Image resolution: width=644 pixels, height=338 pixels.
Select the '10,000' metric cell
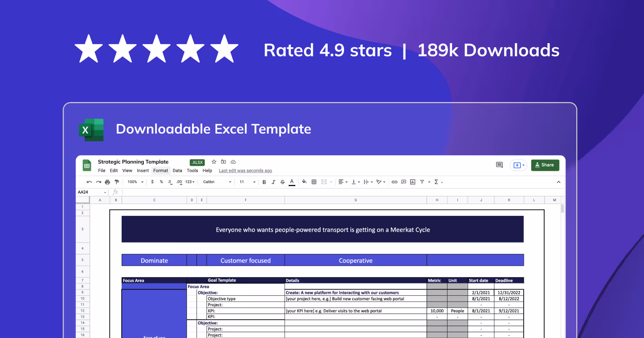(x=437, y=311)
